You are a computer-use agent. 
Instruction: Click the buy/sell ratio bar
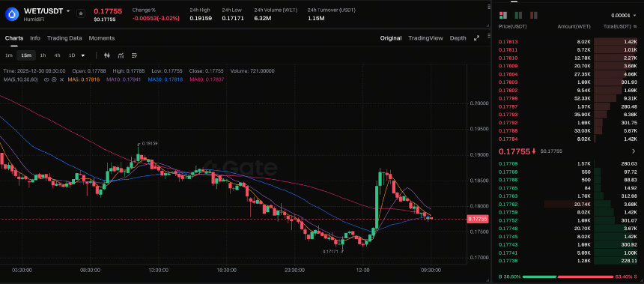(568, 277)
